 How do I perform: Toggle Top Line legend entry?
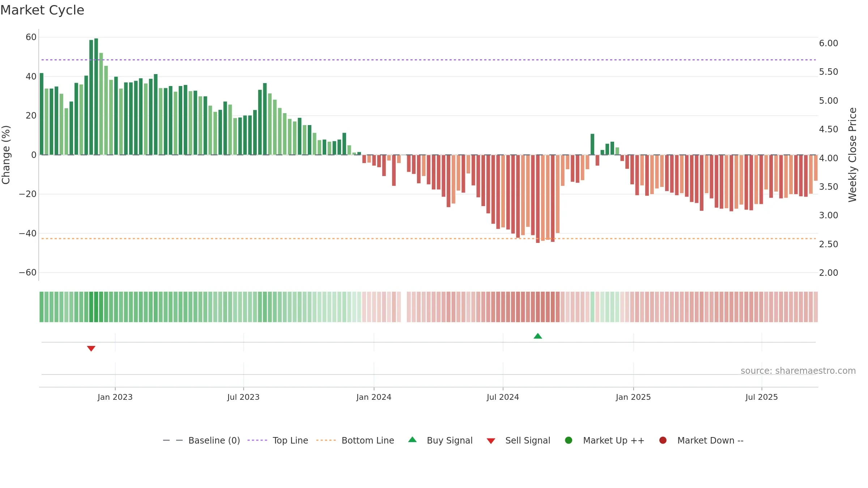point(278,440)
